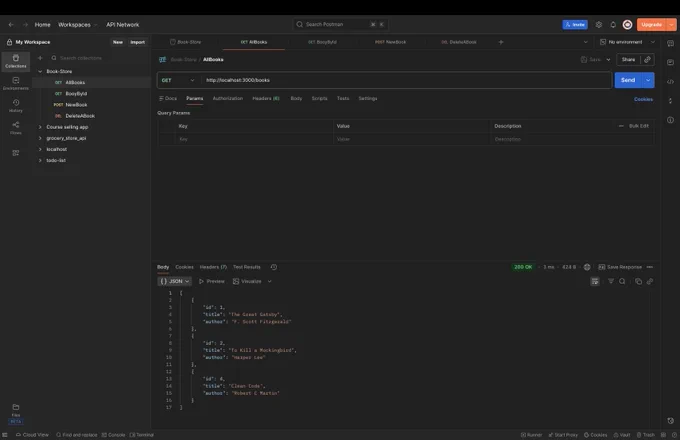
Task: Switch to the GET BooyById request tab
Action: point(322,42)
